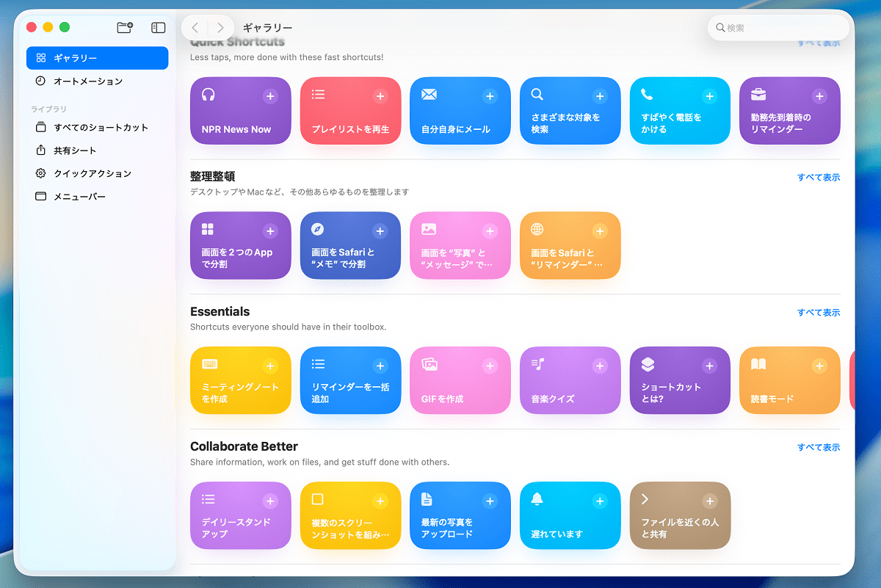The height and width of the screenshot is (588, 881).
Task: Open the 音楽クイズ card
Action: (x=570, y=381)
